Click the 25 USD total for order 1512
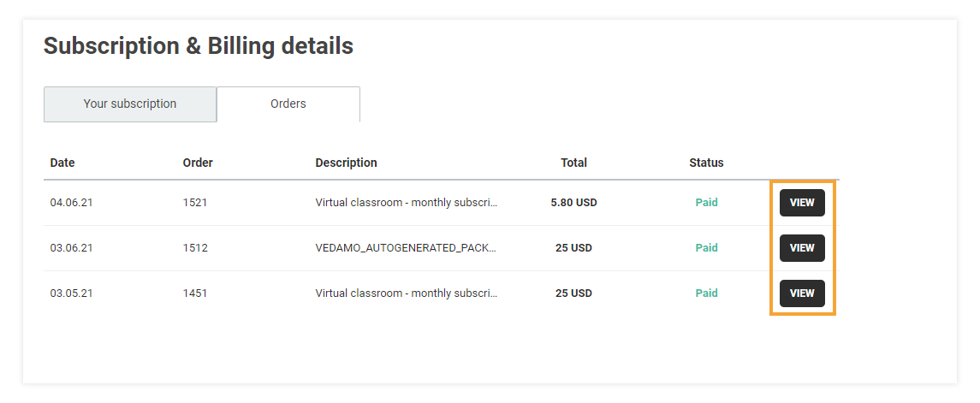 (x=573, y=248)
